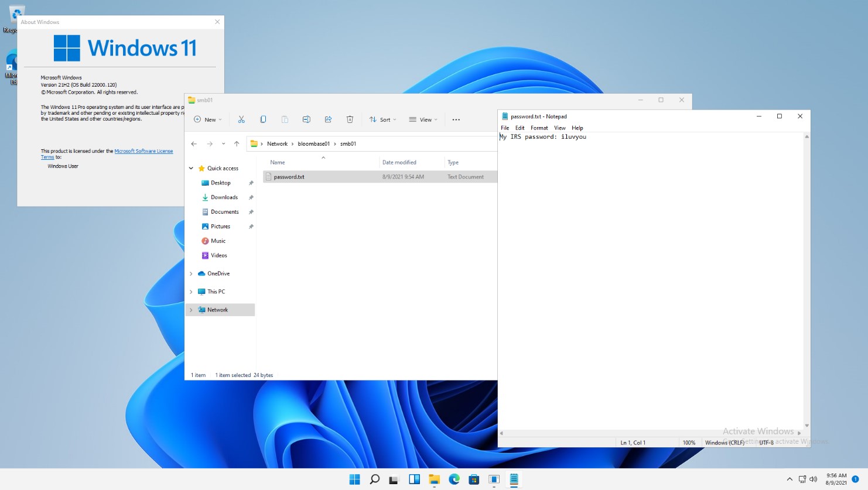Viewport: 868px width, 490px height.
Task: Expand the OneDrive tree node arrow
Action: click(x=191, y=273)
